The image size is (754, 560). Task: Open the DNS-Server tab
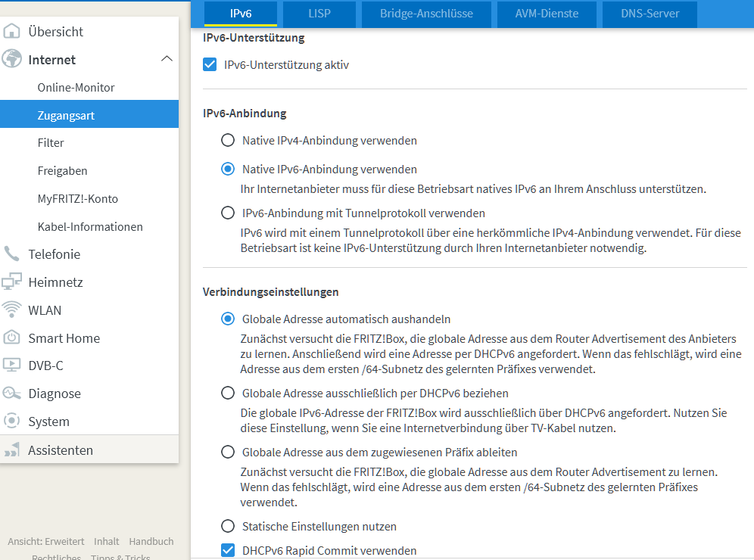pos(650,14)
